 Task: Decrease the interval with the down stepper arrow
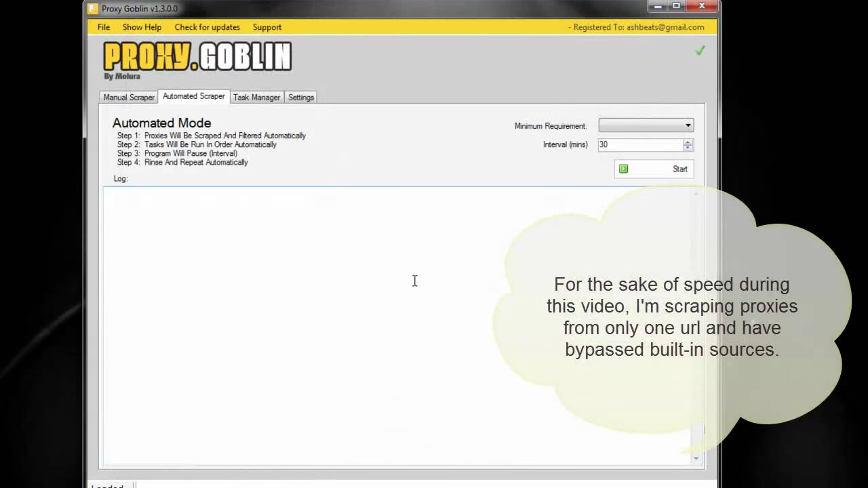688,148
